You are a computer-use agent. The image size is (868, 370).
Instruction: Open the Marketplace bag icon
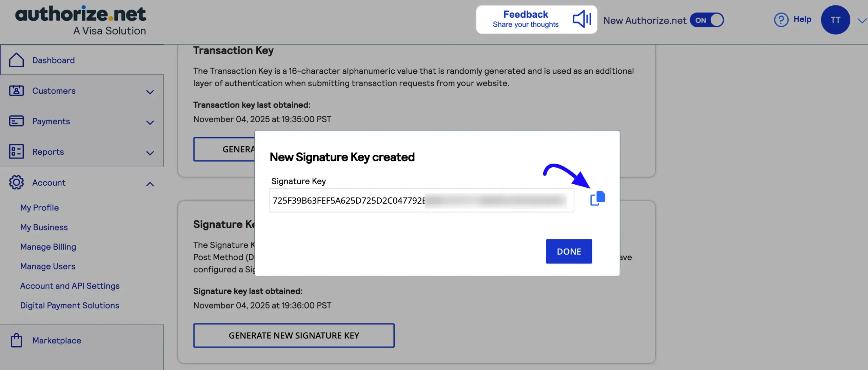pos(16,340)
